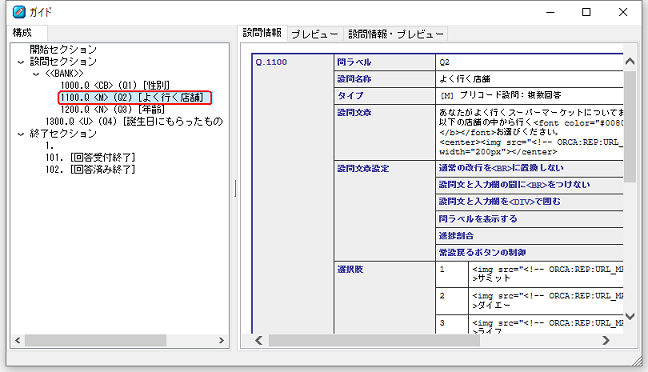648x372 pixels.
Task: Click left arrow of detail horizontal scrollbar
Action: coord(259,340)
